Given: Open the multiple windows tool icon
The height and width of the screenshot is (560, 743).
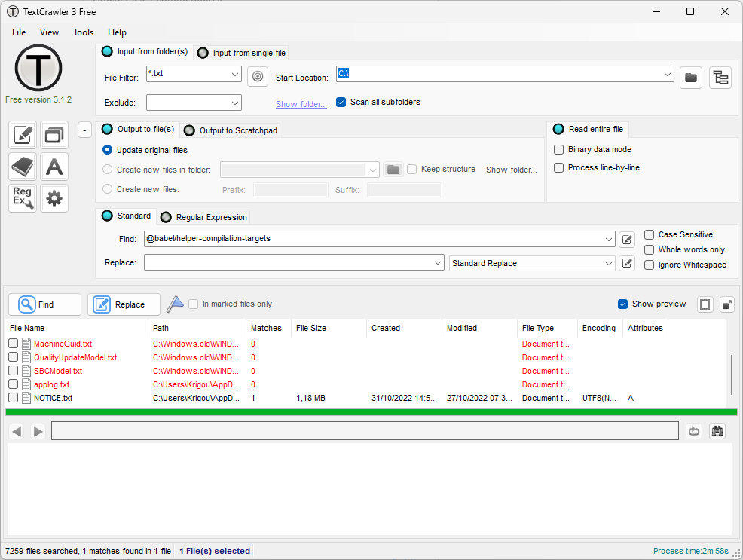Looking at the screenshot, I should tap(54, 135).
